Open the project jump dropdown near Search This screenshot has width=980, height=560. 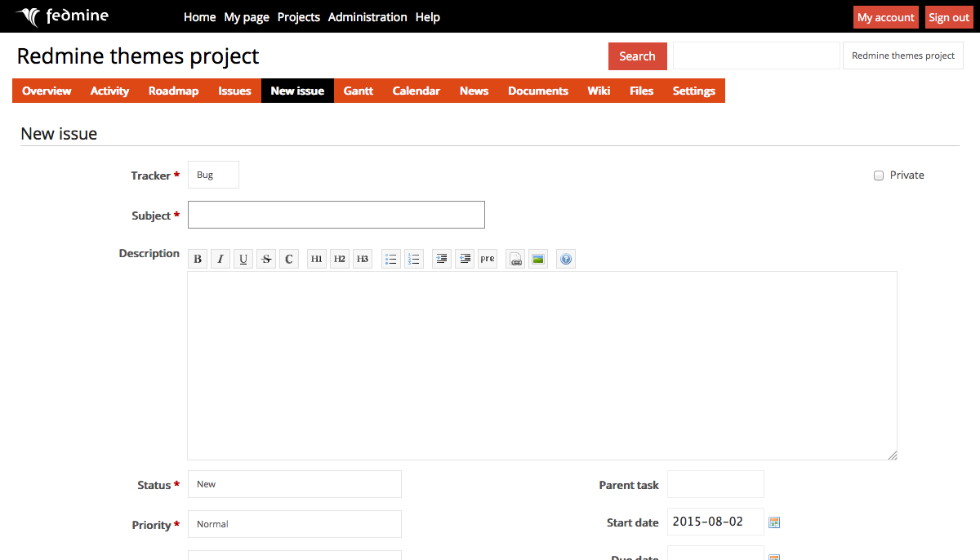point(903,56)
